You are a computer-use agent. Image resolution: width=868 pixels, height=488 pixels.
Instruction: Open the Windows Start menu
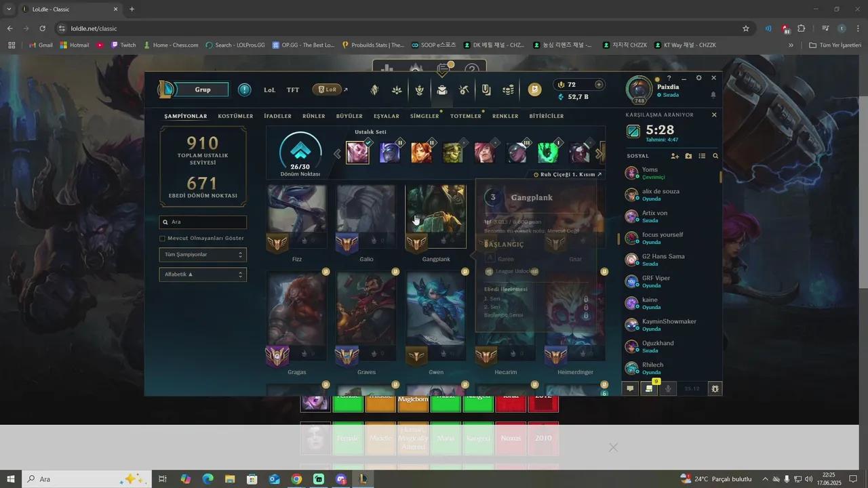[x=10, y=479]
